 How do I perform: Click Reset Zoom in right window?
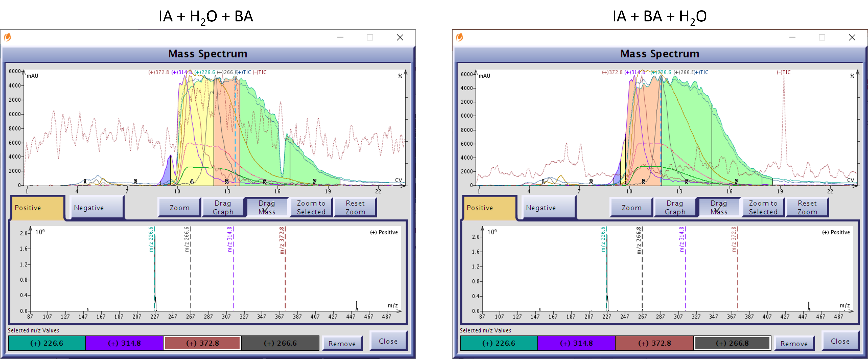807,208
